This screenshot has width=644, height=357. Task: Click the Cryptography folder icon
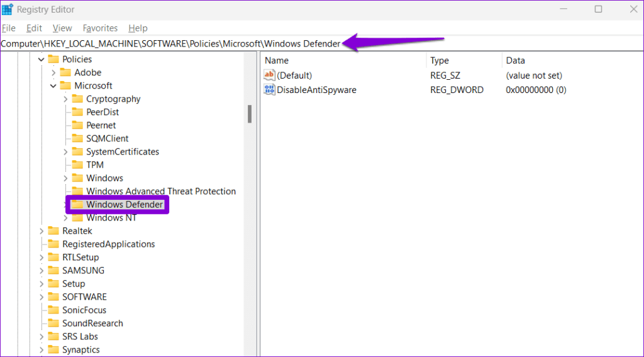(x=77, y=99)
